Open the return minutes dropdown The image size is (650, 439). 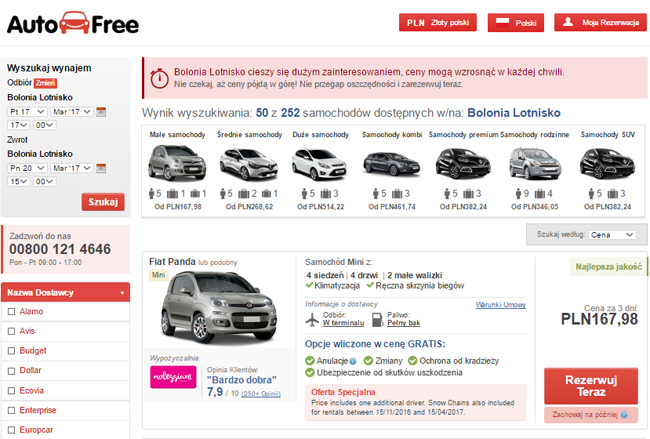(x=44, y=181)
